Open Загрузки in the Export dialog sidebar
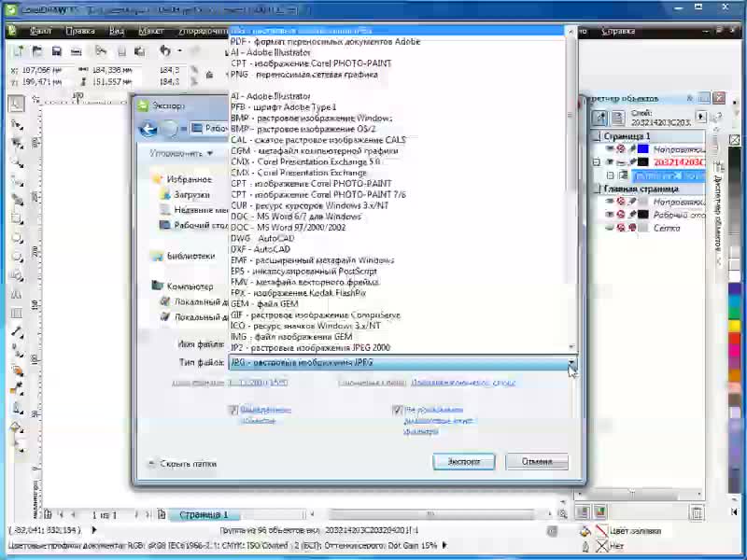This screenshot has height=560, width=747. [x=191, y=194]
